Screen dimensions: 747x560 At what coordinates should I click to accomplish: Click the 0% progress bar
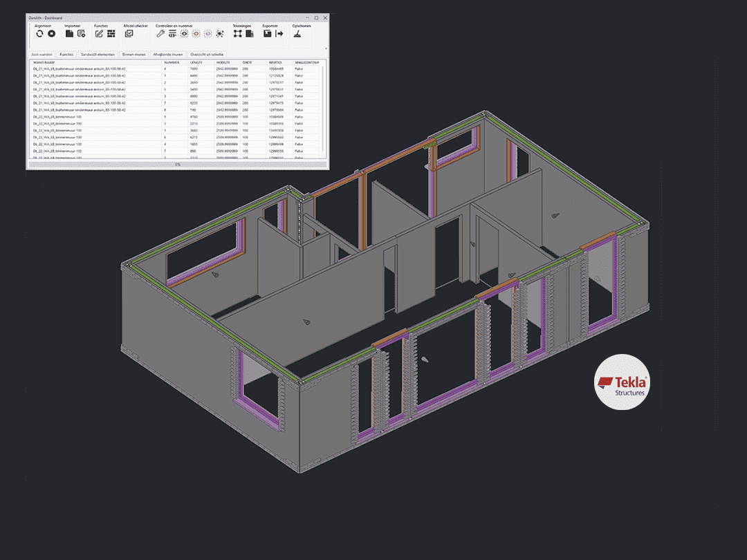(x=177, y=165)
